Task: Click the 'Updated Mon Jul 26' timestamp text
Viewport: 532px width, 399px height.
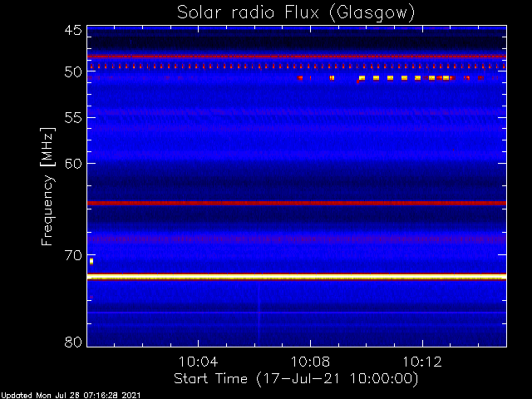Action: tap(70, 396)
